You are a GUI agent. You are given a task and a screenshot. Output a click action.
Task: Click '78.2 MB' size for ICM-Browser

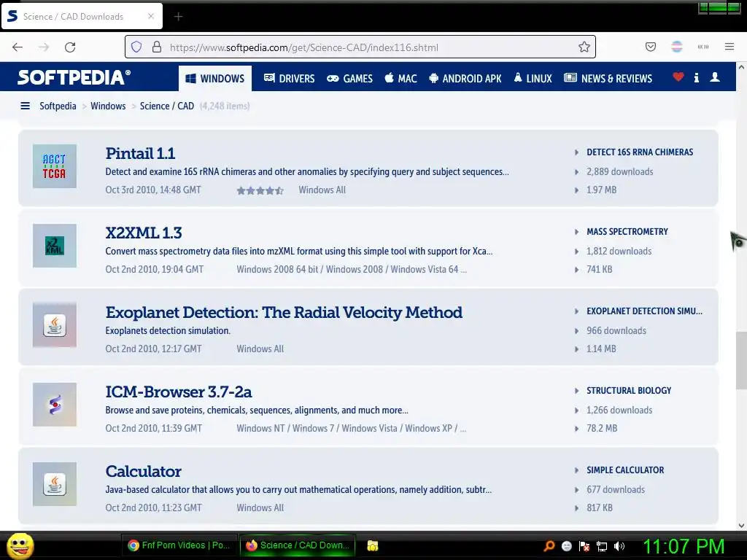tap(602, 429)
